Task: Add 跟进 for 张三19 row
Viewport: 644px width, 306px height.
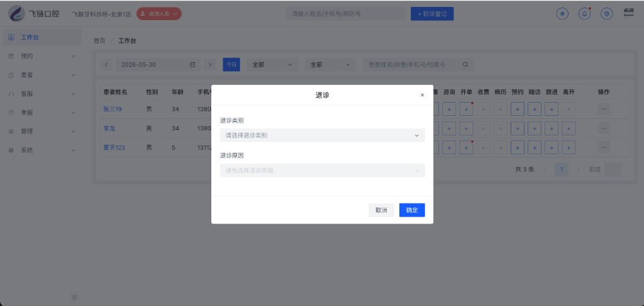Action: tap(552, 110)
